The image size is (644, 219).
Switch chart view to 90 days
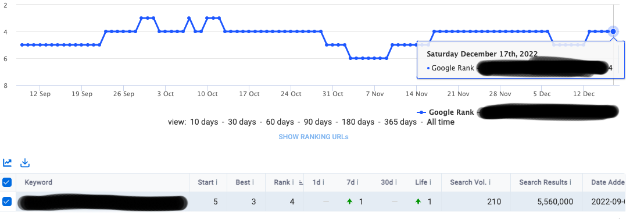coord(318,122)
